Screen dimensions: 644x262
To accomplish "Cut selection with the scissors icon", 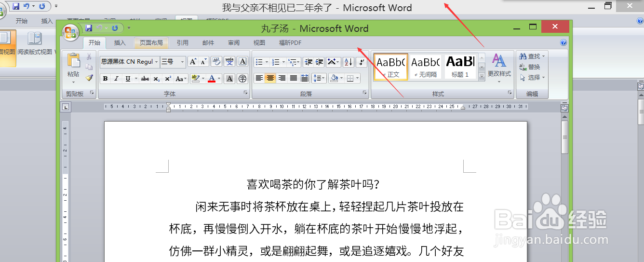I will coord(89,57).
